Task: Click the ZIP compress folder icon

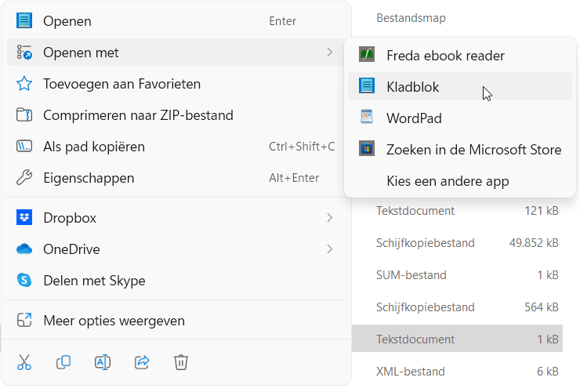Action: [24, 115]
